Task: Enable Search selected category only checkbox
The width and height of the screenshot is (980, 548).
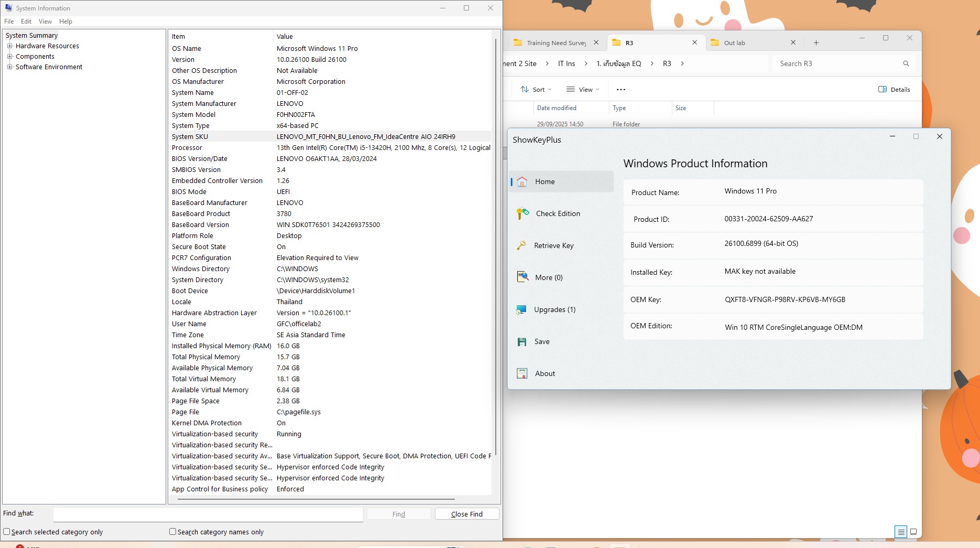Action: pos(7,532)
